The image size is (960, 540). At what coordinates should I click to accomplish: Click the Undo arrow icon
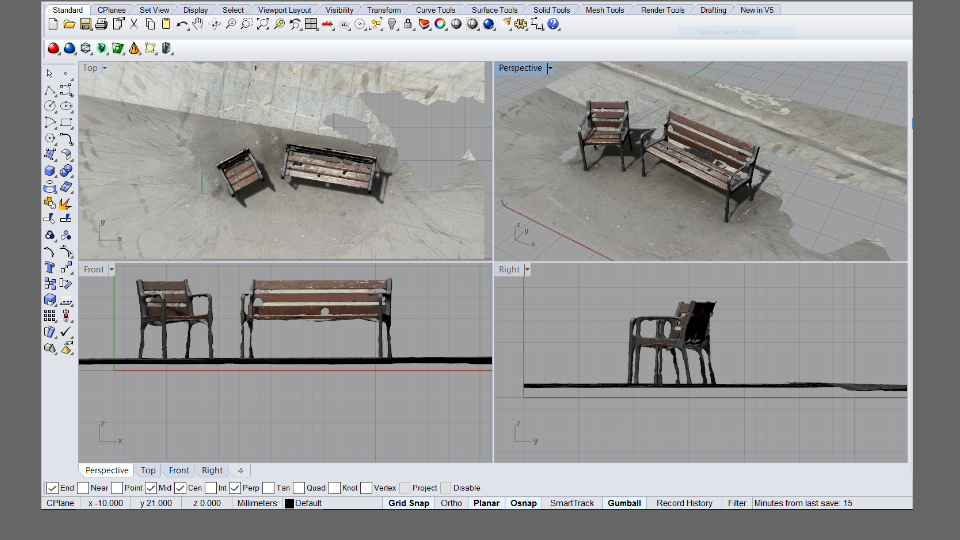(182, 24)
